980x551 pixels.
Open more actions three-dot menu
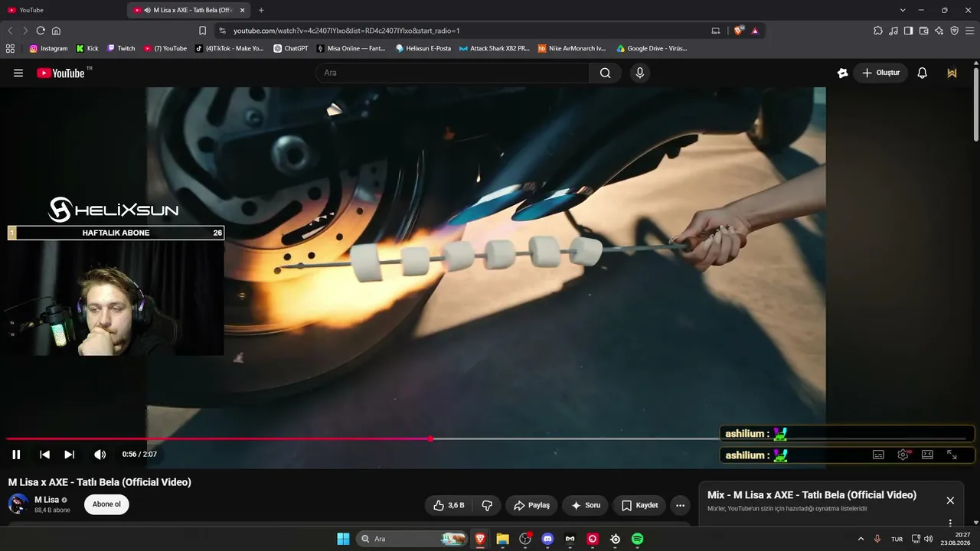680,505
